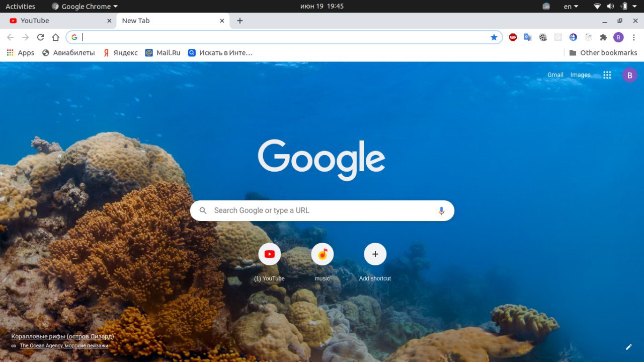Click the magnifier icon in search box
644x362 pixels.
(203, 211)
